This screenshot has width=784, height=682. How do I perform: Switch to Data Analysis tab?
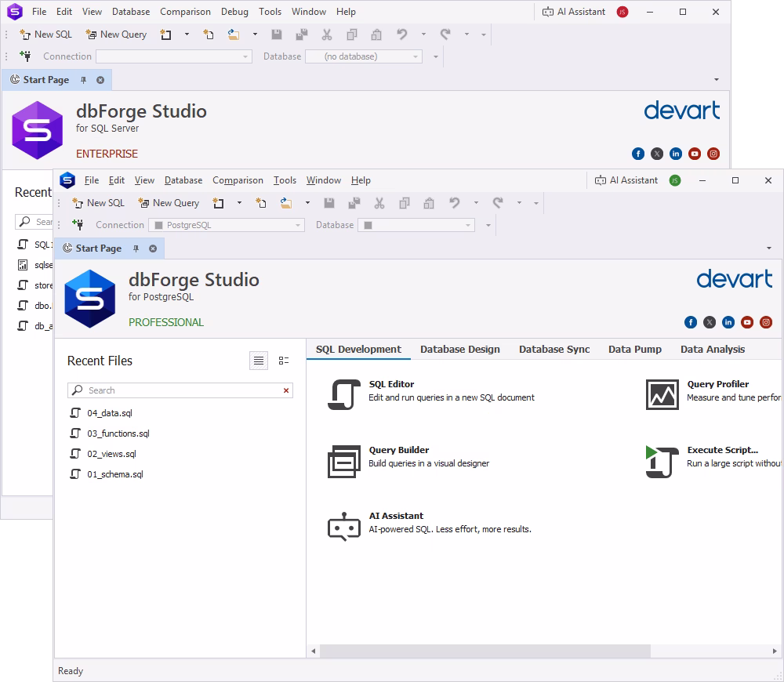coord(713,350)
